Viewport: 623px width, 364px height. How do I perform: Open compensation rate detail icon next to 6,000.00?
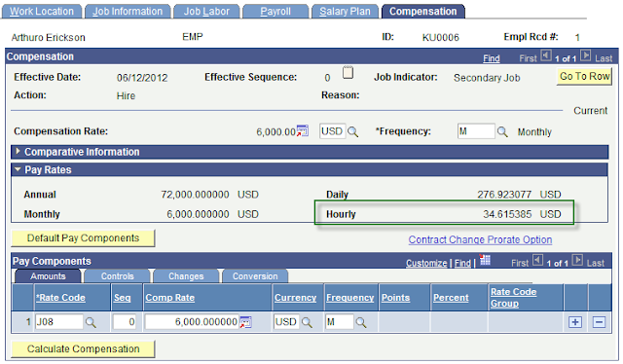click(303, 130)
